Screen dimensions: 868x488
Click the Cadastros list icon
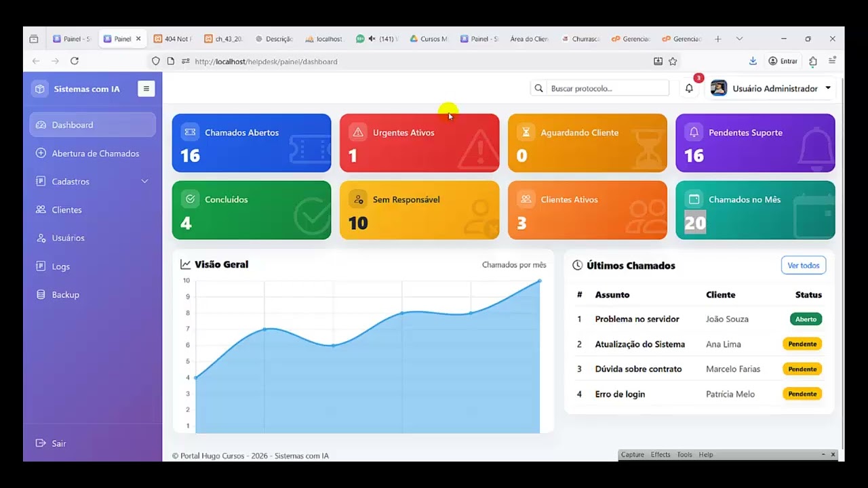click(x=41, y=182)
